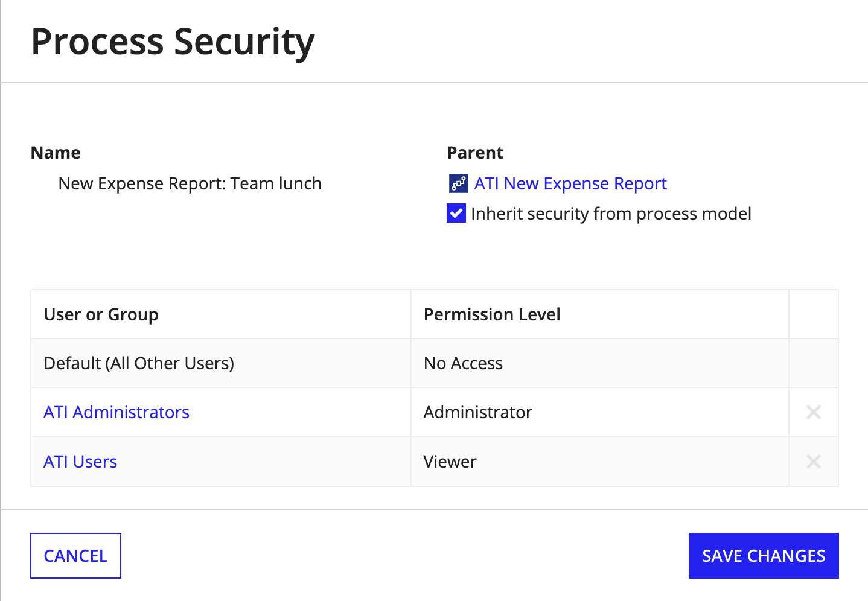Open the ATI Administrators group link
Image resolution: width=868 pixels, height=601 pixels.
116,412
